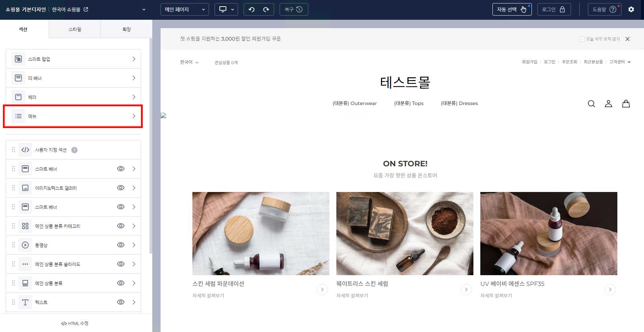This screenshot has height=332, width=644.
Task: Undo the last change
Action: tap(252, 9)
